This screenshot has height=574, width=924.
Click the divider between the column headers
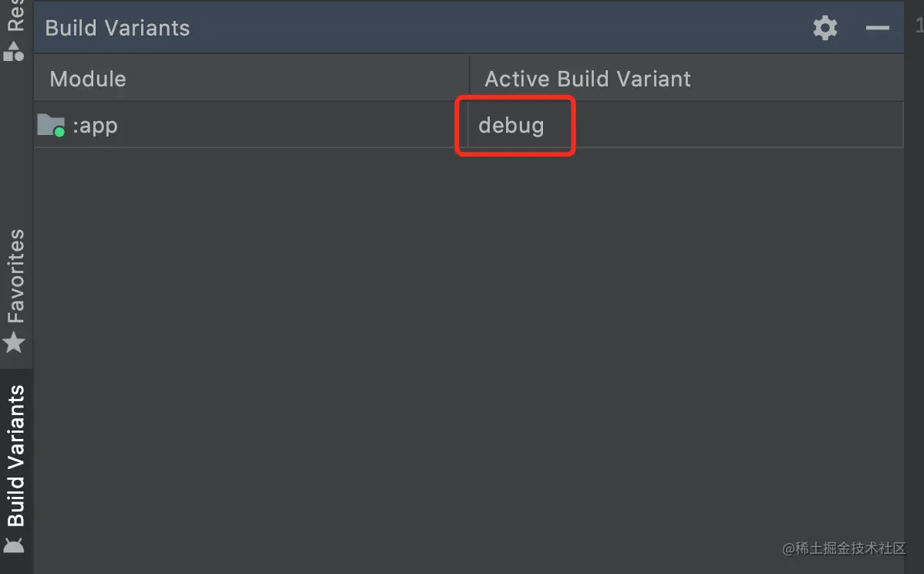(470, 79)
